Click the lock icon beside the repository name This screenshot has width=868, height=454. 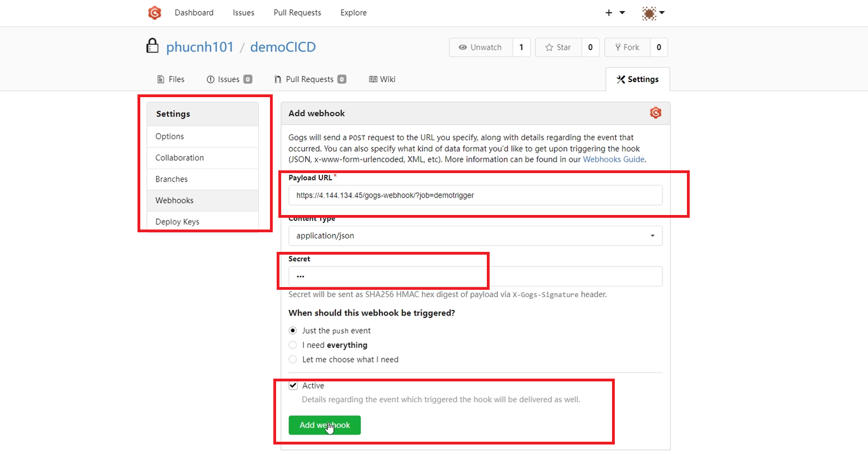pos(152,46)
